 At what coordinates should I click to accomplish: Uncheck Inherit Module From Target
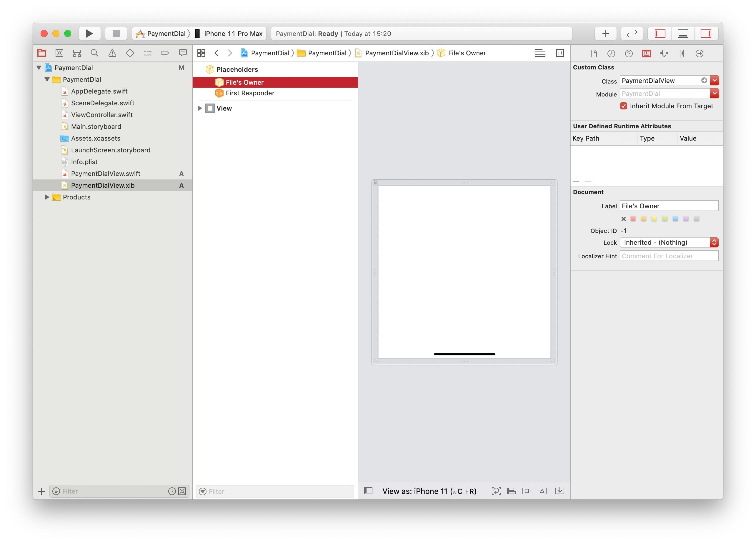pyautogui.click(x=623, y=106)
